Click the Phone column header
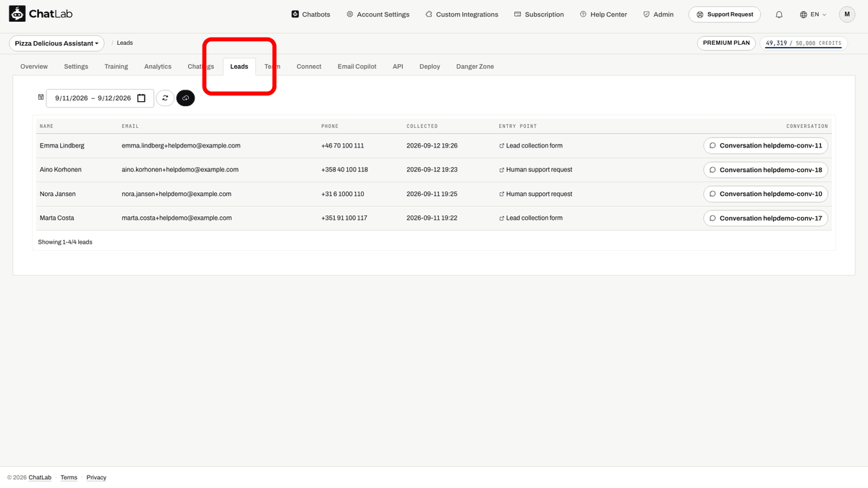 tap(330, 127)
